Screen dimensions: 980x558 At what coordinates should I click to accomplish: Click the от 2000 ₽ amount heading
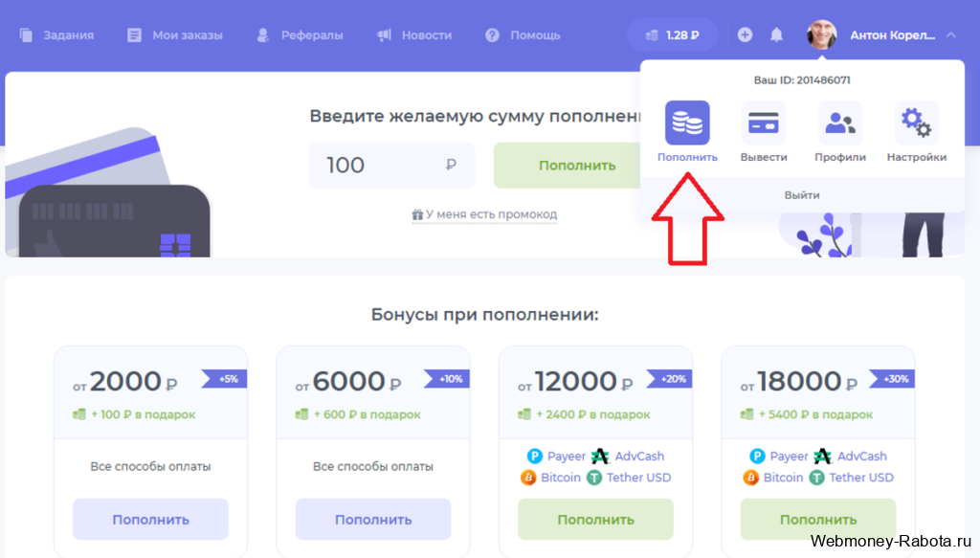[125, 381]
